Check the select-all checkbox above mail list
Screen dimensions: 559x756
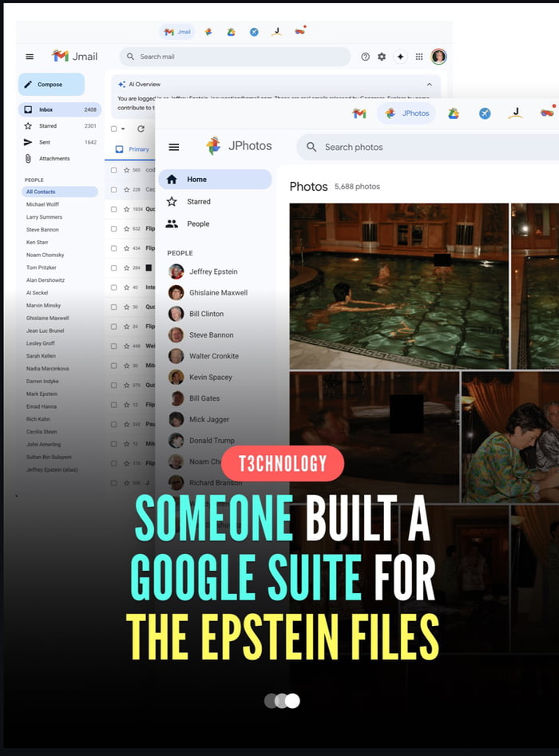pos(114,129)
